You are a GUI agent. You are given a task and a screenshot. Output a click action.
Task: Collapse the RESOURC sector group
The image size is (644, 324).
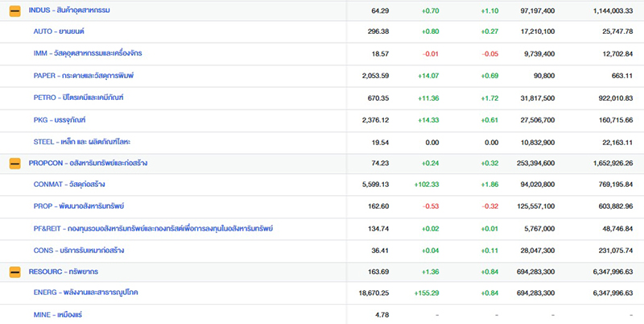[14, 272]
